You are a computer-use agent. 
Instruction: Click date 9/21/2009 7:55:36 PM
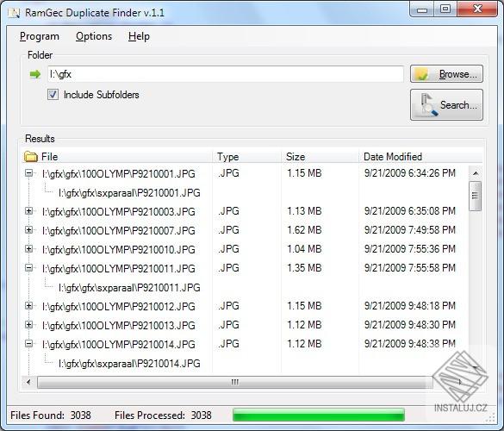[410, 249]
